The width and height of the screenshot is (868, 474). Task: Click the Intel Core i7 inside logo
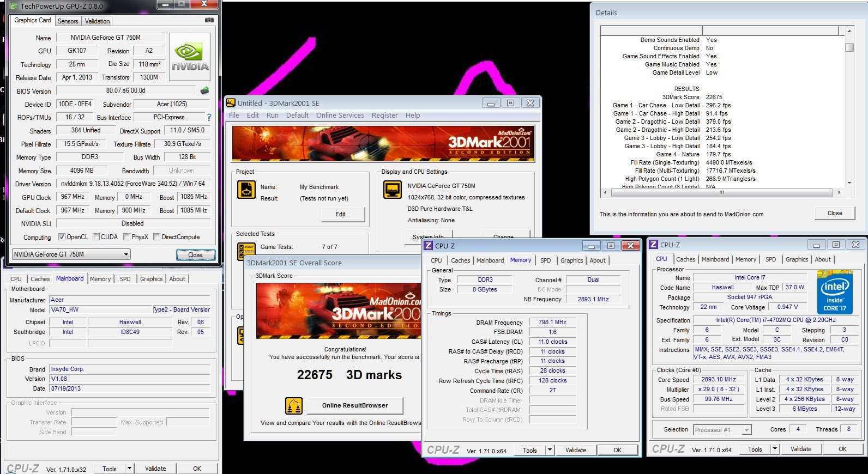[835, 293]
